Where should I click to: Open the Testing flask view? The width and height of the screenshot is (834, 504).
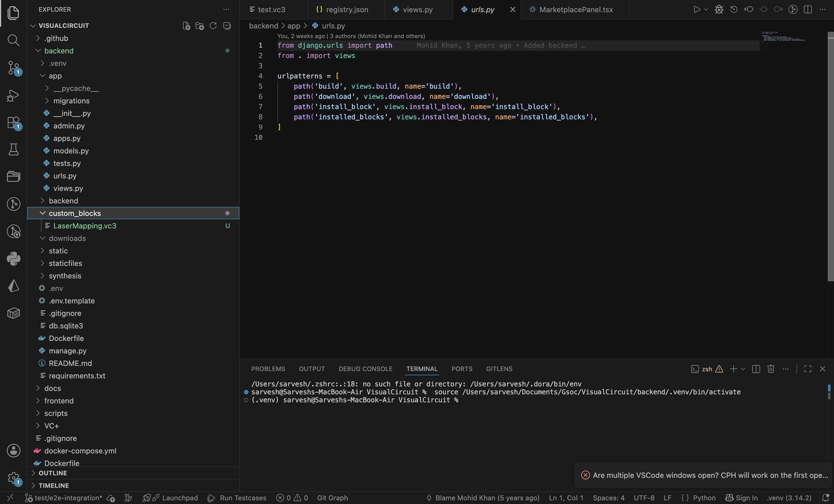point(14,149)
